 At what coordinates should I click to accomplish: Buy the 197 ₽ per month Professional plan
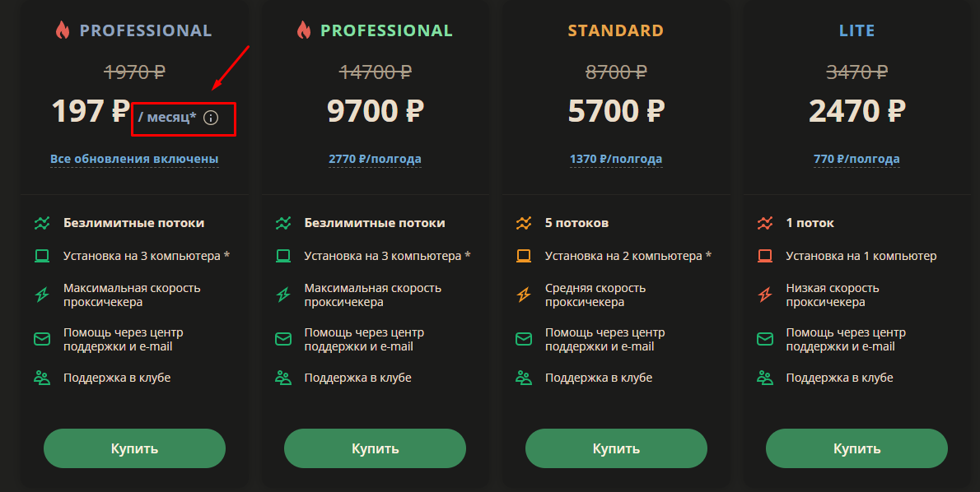point(134,448)
